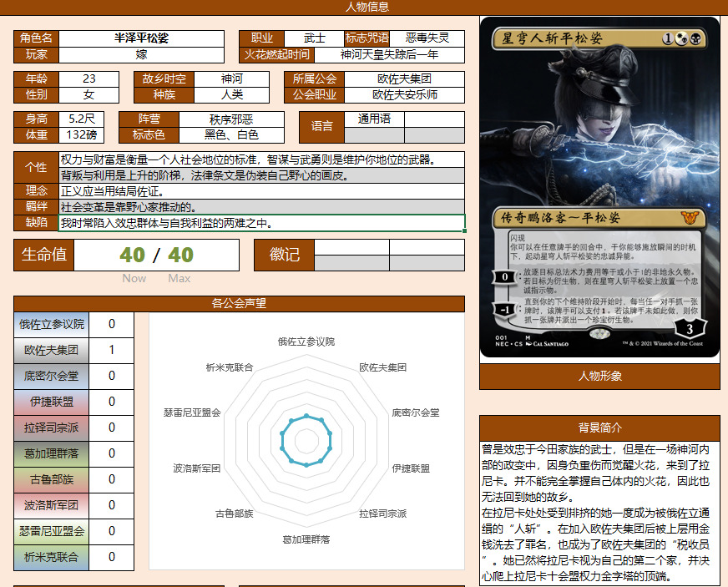728x587 pixels.
Task: Click the 波洛斯军团 reputation value cell
Action: coord(111,505)
